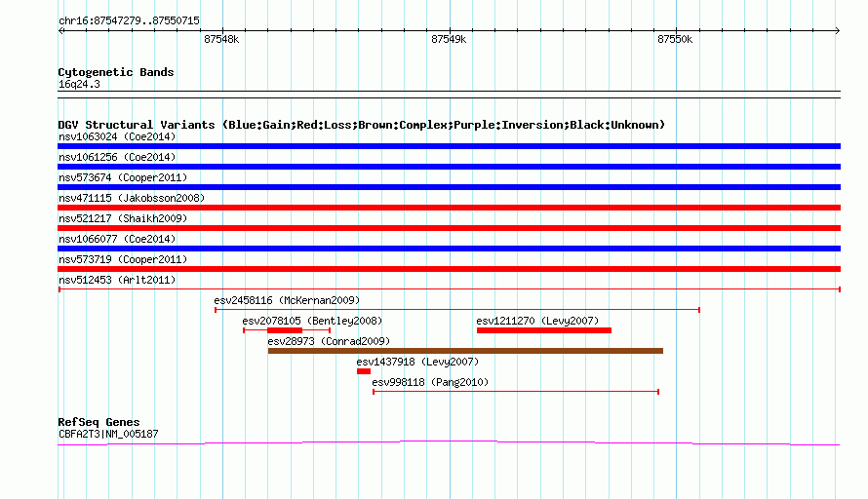The image size is (868, 499).
Task: Click the nsv512453 (Arlt2011) label
Action: (x=117, y=280)
